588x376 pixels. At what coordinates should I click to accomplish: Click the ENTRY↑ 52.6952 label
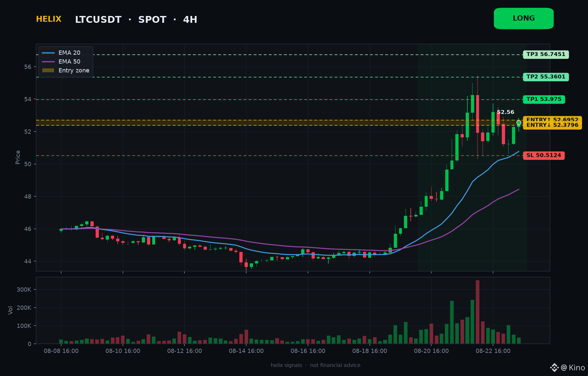tap(552, 119)
